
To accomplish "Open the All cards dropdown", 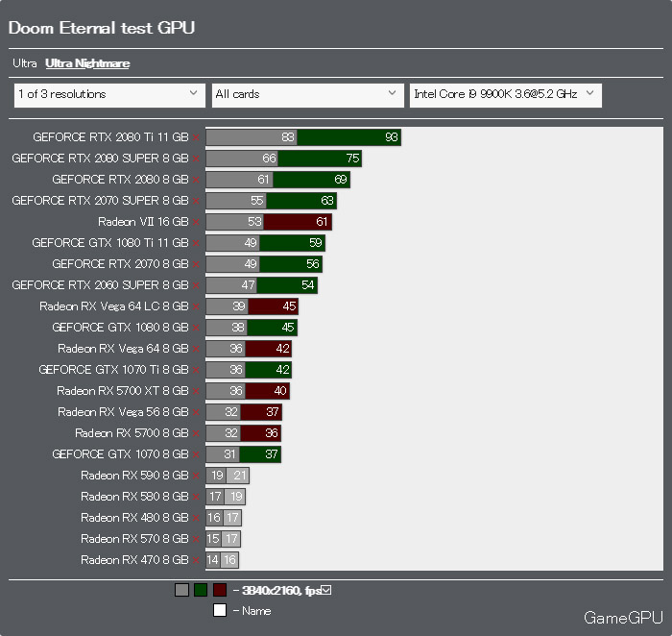I will (x=308, y=95).
